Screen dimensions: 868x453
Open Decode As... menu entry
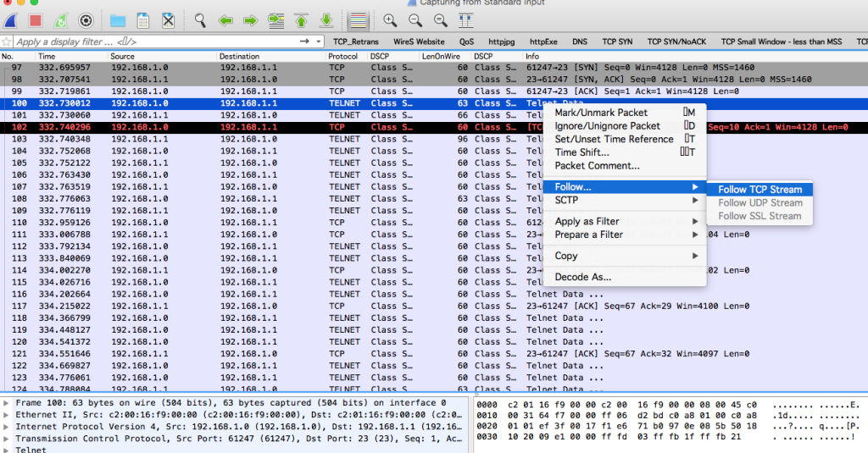click(625, 277)
